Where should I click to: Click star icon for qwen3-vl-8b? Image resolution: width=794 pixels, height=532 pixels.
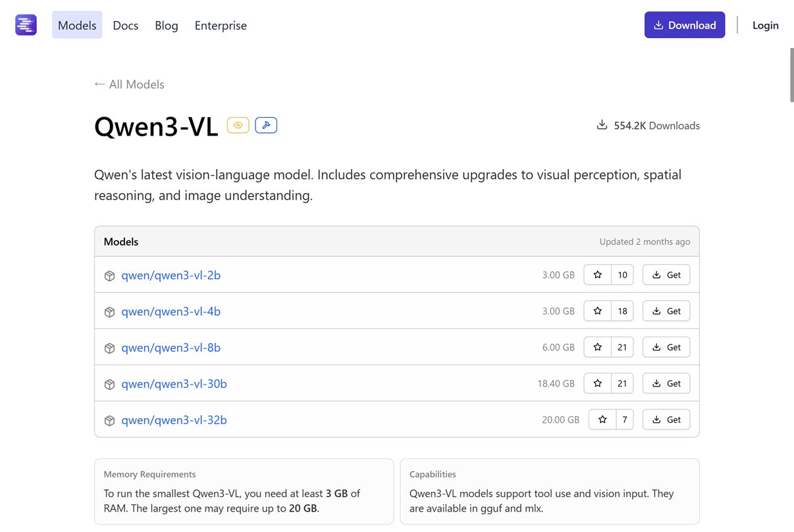(x=598, y=347)
